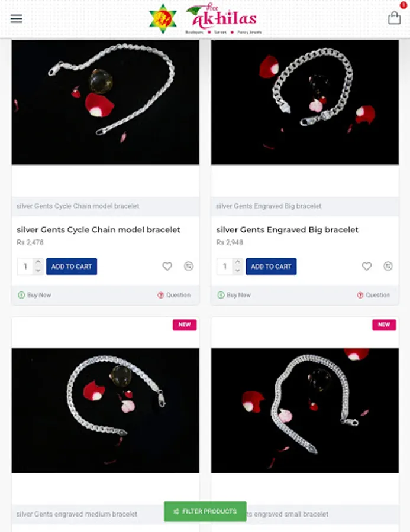Open the hamburger navigation menu
410x532 pixels.
point(17,18)
